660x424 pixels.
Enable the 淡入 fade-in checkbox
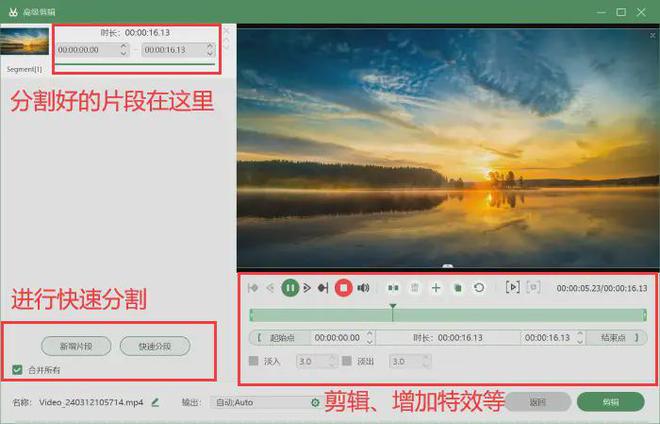point(253,361)
